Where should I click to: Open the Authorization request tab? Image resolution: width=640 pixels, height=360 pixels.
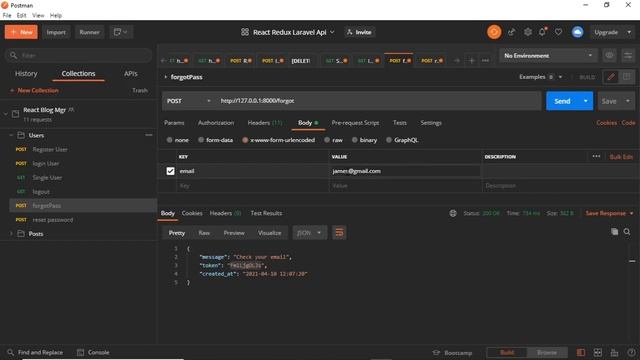216,122
